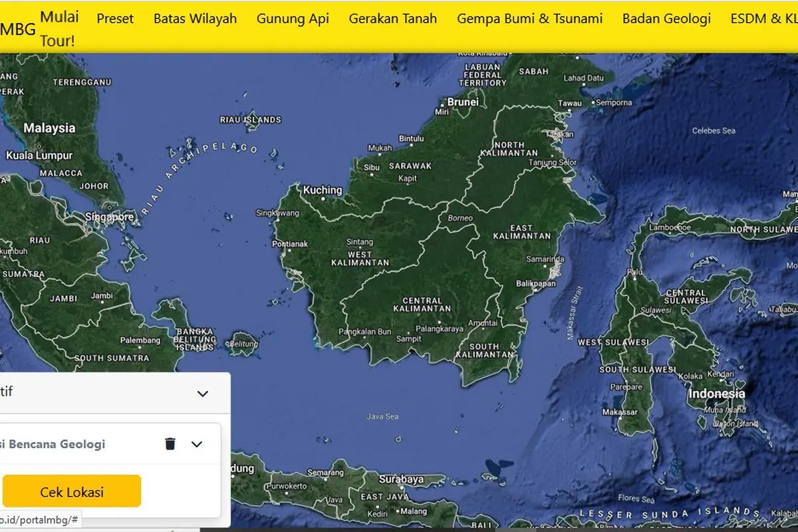Click the Singapore map label
This screenshot has width=798, height=532.
click(x=110, y=217)
